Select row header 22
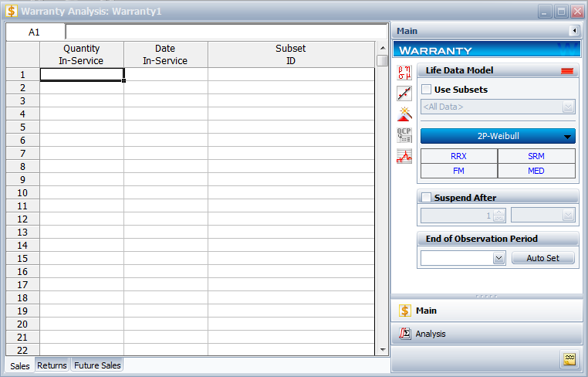 (x=22, y=350)
